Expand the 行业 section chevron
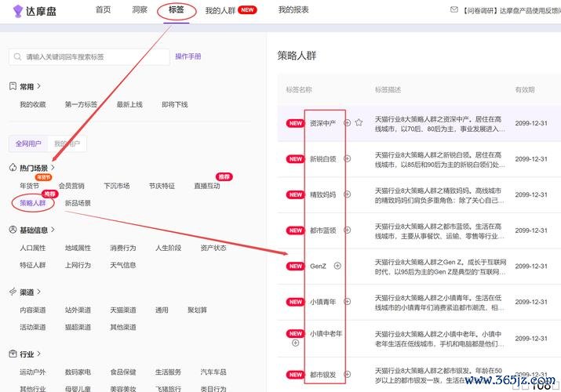 (38, 354)
